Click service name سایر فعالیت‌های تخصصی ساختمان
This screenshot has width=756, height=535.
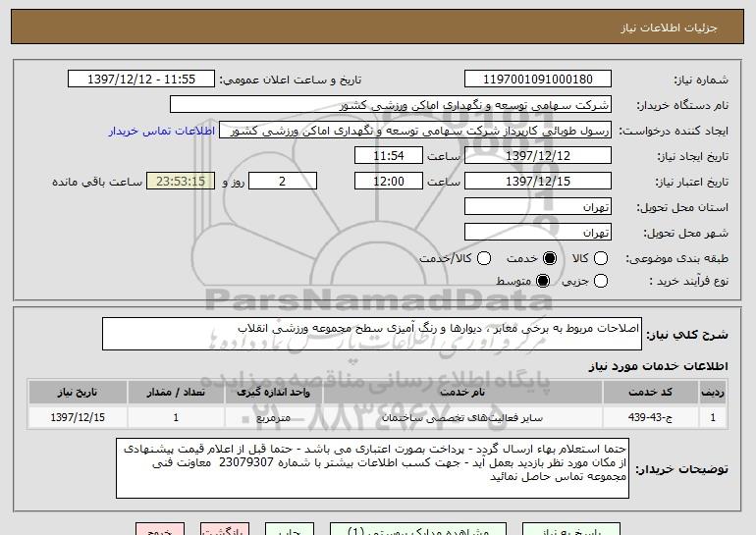[x=462, y=417]
